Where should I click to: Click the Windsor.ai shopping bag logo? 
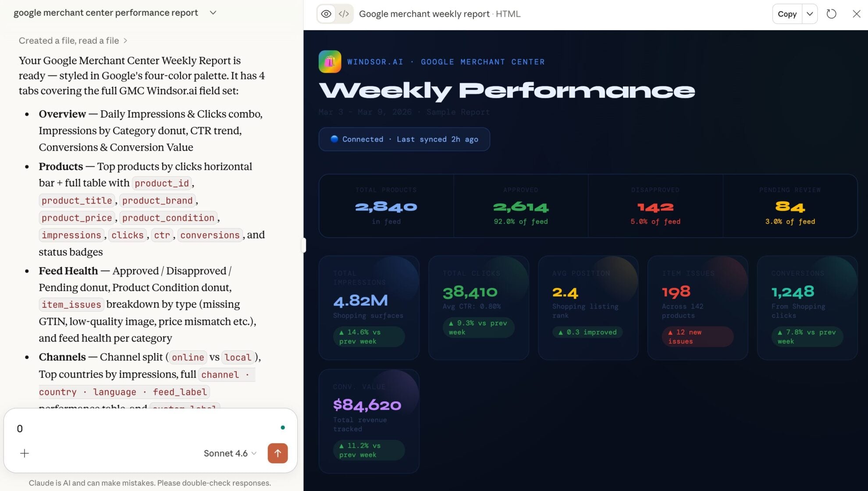[330, 62]
